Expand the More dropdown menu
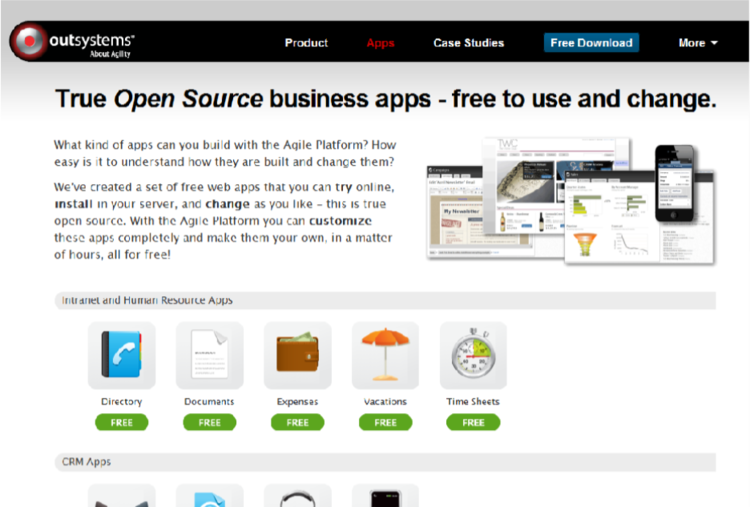Screen dimensions: 750x507 (x=698, y=43)
